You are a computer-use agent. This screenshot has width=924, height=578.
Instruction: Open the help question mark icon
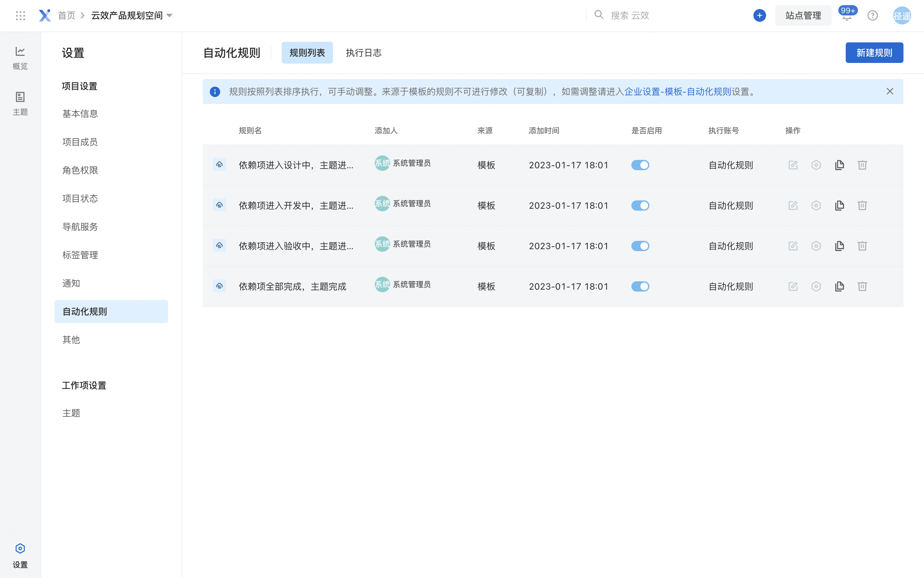872,16
